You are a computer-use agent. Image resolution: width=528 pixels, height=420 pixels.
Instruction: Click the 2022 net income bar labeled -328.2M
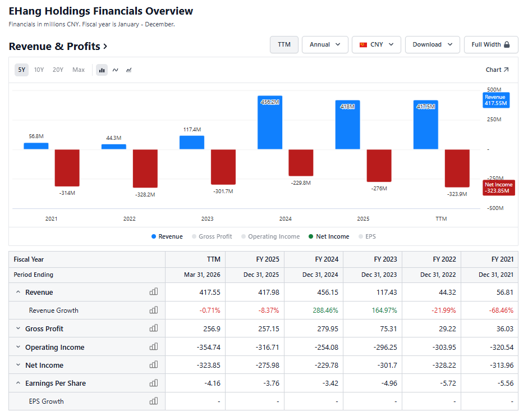tap(145, 168)
